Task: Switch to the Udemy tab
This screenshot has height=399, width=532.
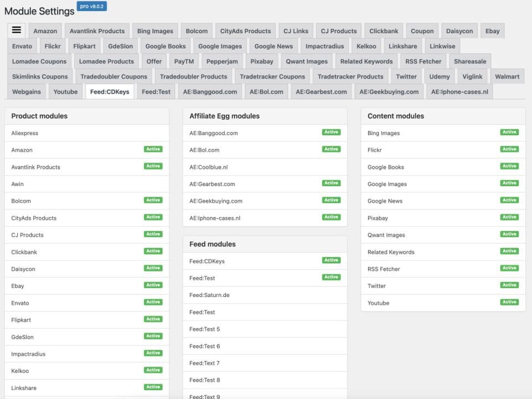Action: (x=439, y=76)
